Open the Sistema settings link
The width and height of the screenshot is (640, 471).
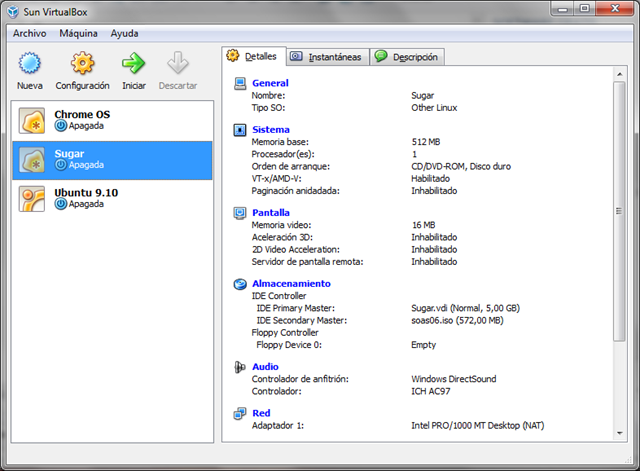pyautogui.click(x=271, y=130)
